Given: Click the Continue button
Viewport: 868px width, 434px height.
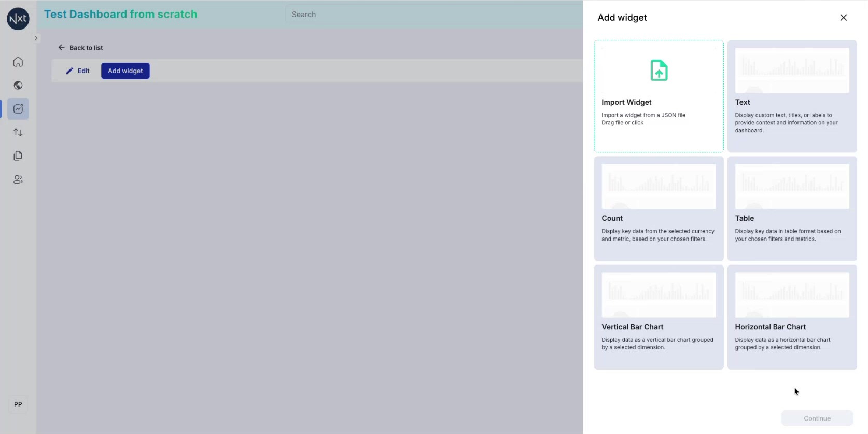Looking at the screenshot, I should point(817,418).
